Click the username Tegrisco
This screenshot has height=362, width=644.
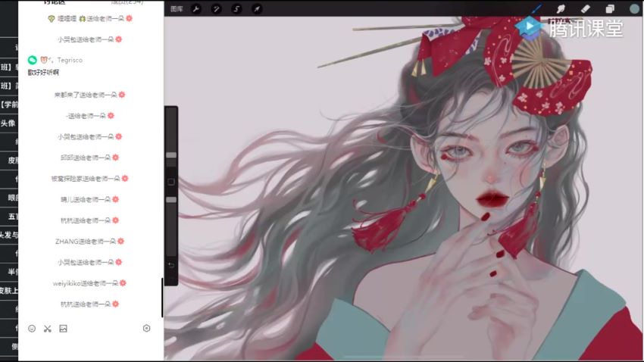coord(70,60)
